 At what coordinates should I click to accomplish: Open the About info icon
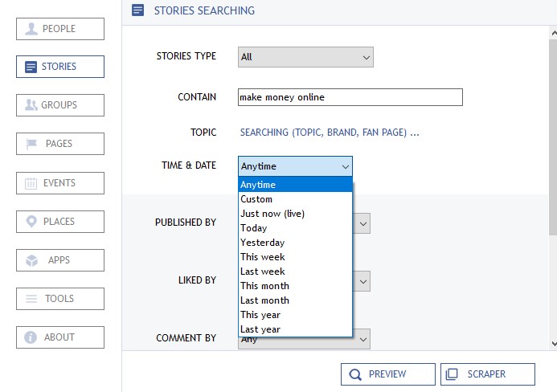[x=31, y=337]
